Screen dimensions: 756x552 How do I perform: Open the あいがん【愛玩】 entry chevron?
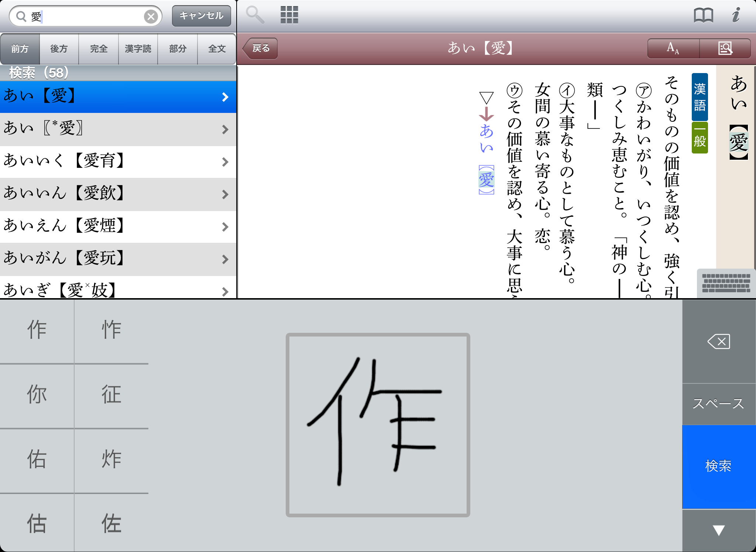tap(225, 259)
